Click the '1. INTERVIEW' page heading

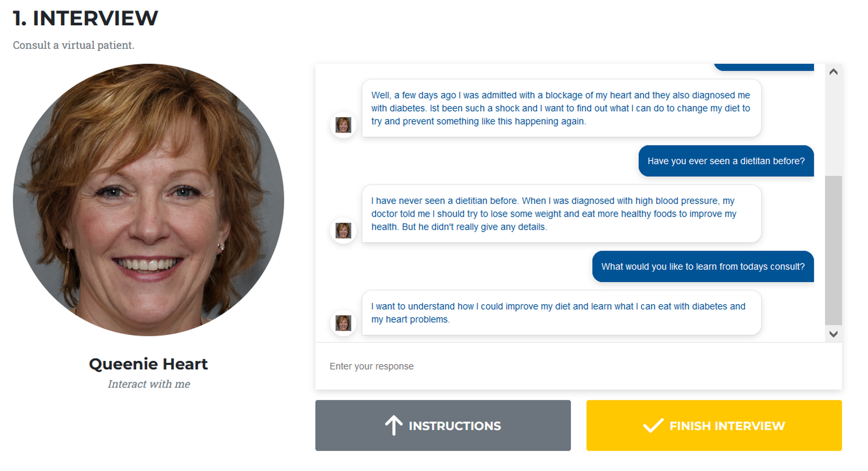pyautogui.click(x=85, y=18)
